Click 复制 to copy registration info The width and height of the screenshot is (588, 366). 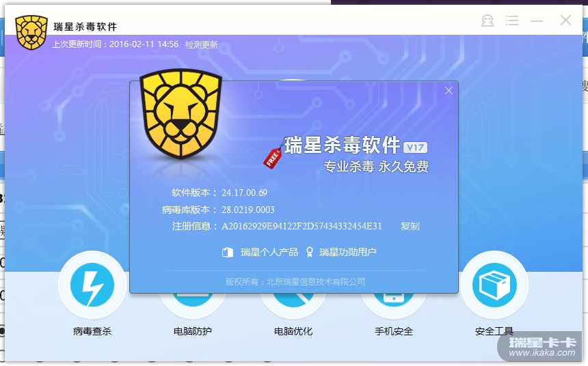tap(410, 226)
